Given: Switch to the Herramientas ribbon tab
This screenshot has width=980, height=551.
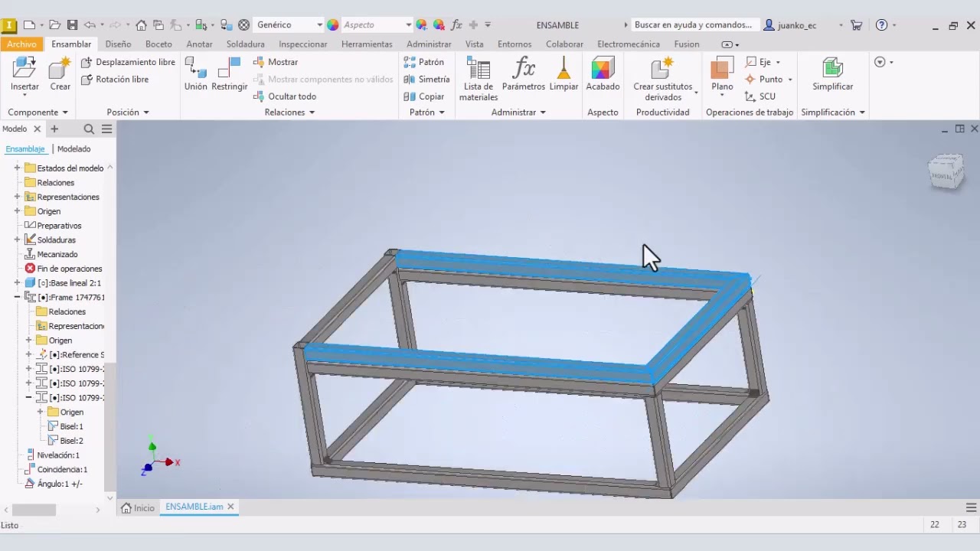Looking at the screenshot, I should click(x=367, y=44).
